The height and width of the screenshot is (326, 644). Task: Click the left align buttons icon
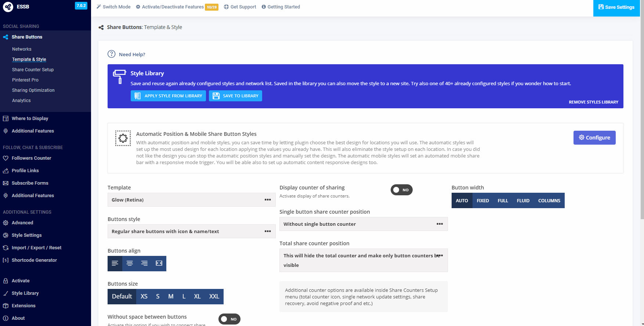115,264
